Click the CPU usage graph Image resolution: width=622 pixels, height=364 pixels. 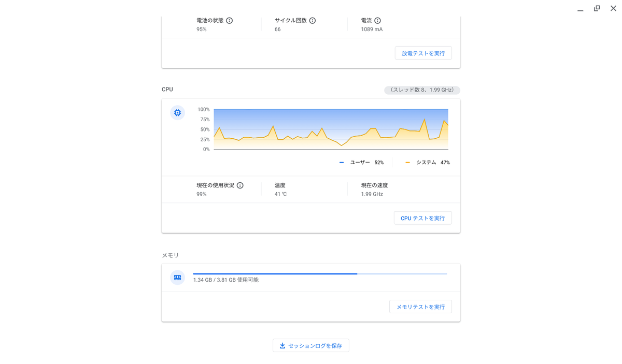(331, 129)
